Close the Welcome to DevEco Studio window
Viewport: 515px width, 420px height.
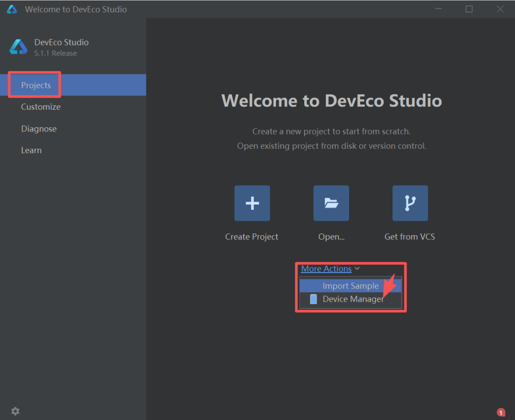pyautogui.click(x=500, y=9)
